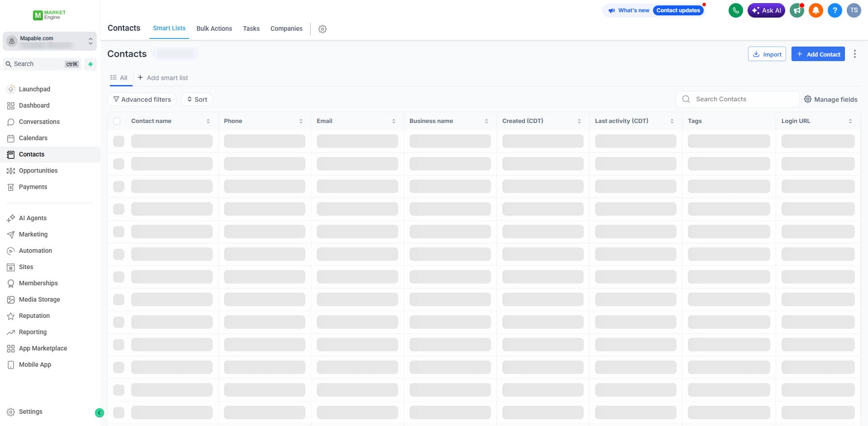Sort by Business name column arrows

click(486, 121)
